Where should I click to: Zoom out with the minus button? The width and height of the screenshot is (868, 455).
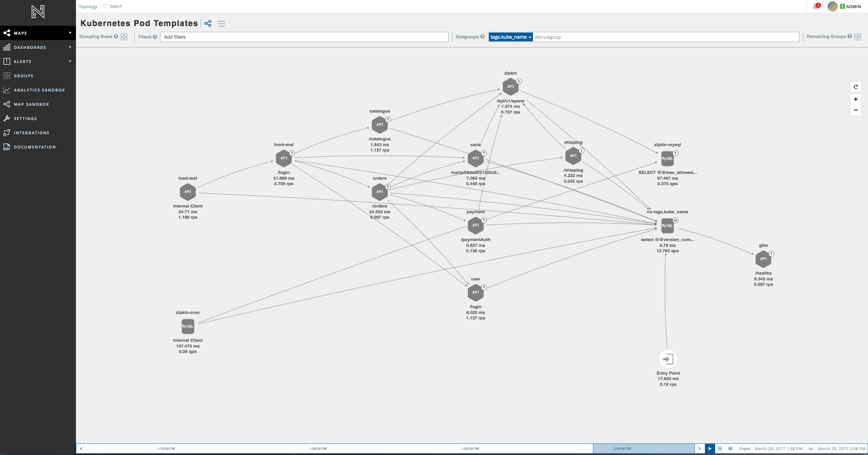coord(856,110)
